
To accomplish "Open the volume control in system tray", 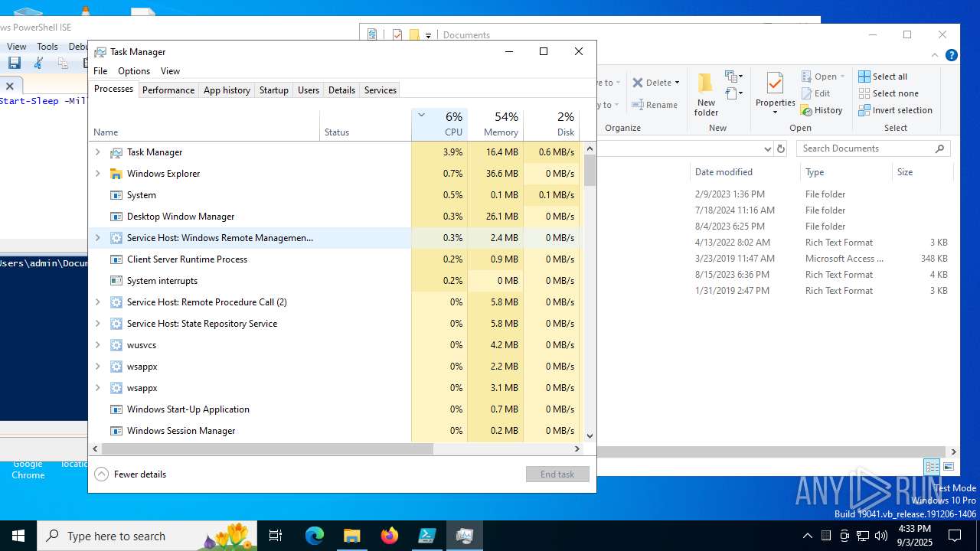I will point(881,536).
